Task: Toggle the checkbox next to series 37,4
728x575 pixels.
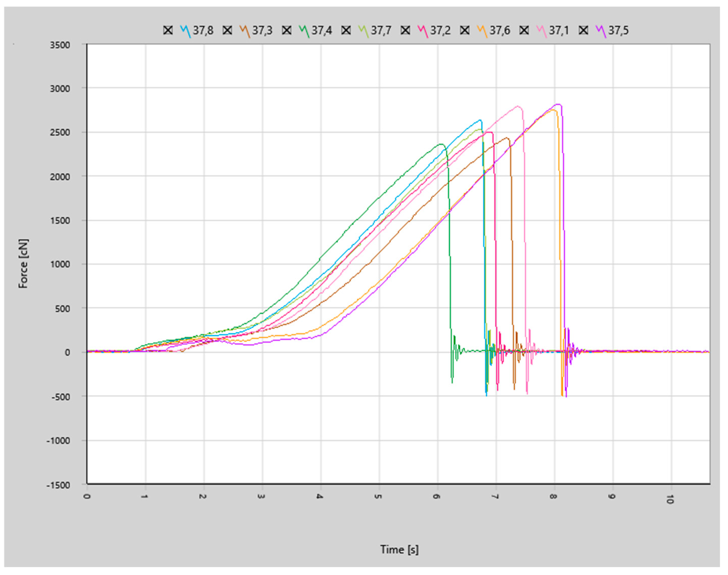Action: tap(286, 30)
